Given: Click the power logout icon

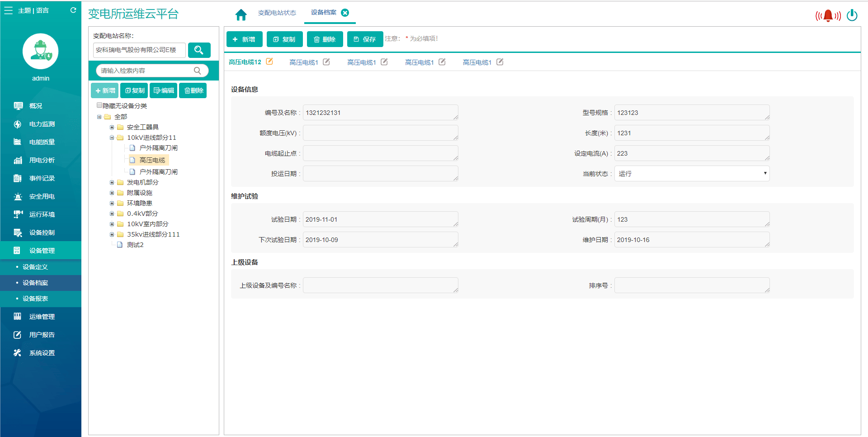Looking at the screenshot, I should [x=852, y=15].
